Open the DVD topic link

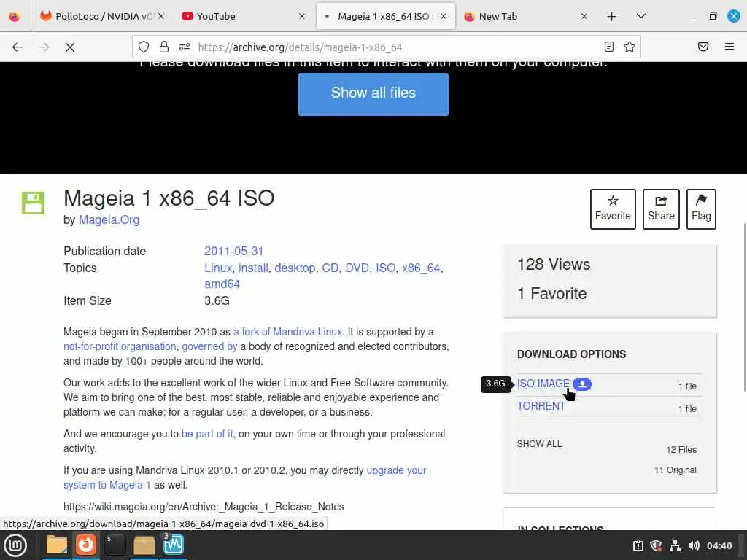[x=357, y=268]
